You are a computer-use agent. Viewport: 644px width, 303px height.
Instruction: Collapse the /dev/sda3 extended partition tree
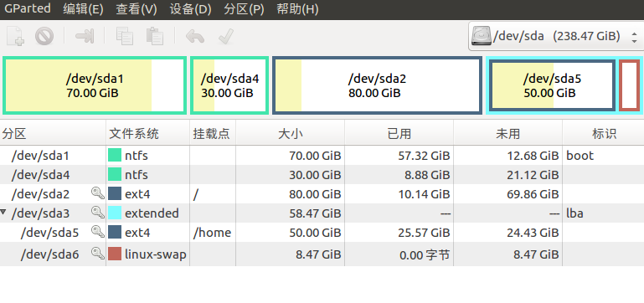(x=3, y=213)
